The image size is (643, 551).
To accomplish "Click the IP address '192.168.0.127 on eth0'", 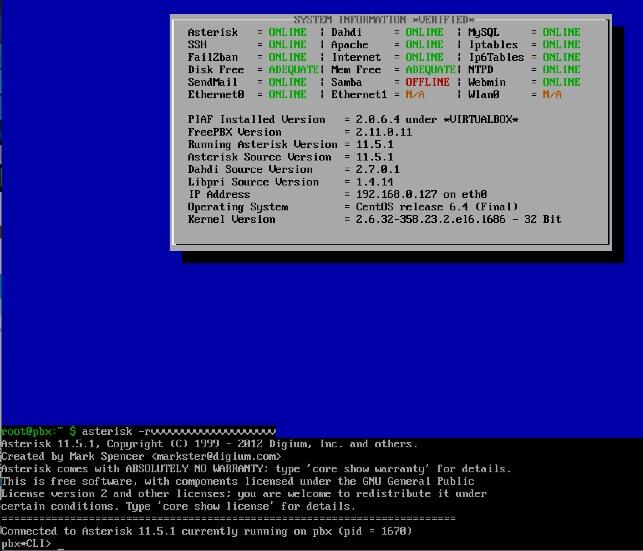I will [421, 194].
